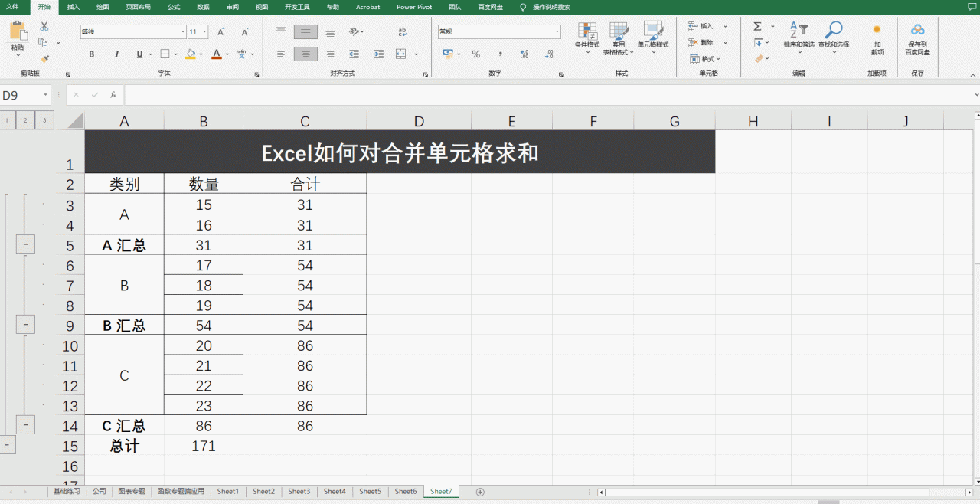The image size is (980, 504).
Task: Click the Insert Function fx icon
Action: click(x=113, y=95)
